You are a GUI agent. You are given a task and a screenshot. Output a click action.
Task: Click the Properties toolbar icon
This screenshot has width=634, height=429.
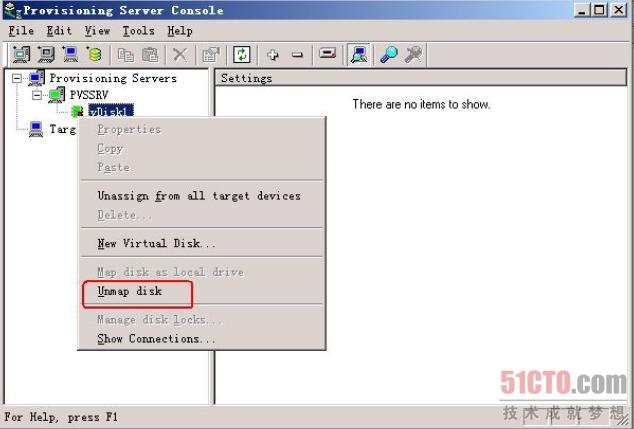(210, 55)
